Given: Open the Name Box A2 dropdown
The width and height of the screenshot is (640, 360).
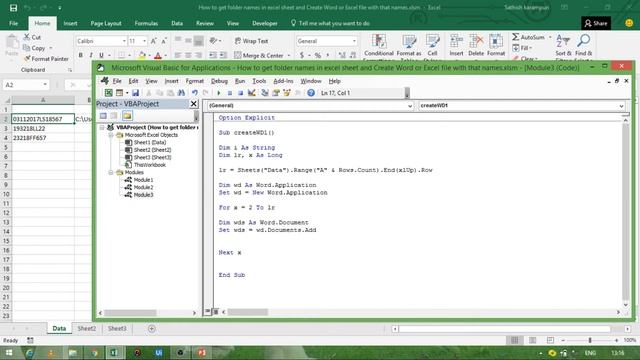Looking at the screenshot, I should pos(45,85).
